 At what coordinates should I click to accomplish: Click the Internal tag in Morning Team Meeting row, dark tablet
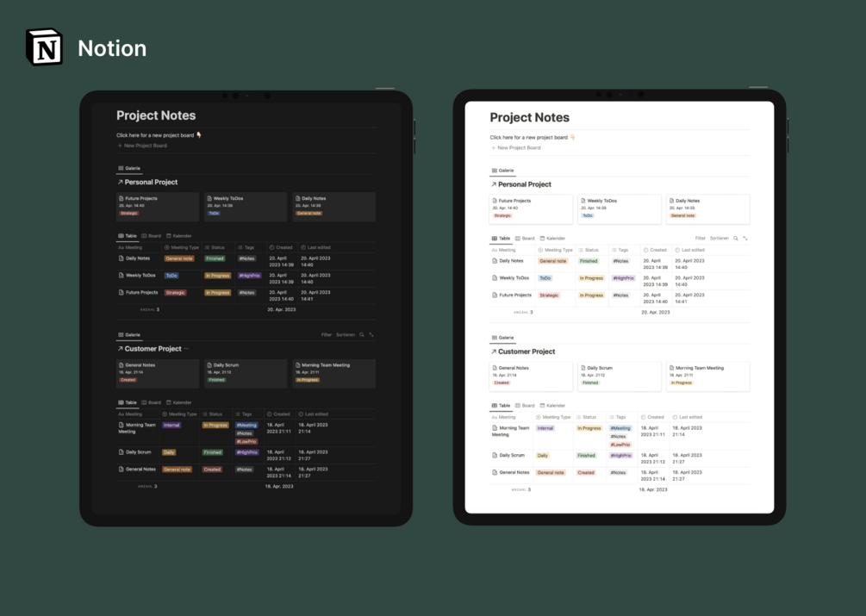pyautogui.click(x=171, y=425)
